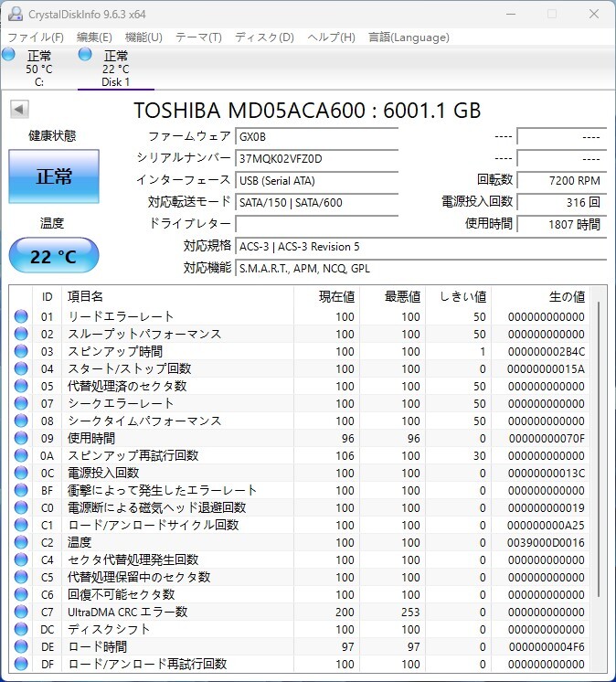Open the 編集(E) menu
The image size is (616, 682).
click(x=94, y=37)
